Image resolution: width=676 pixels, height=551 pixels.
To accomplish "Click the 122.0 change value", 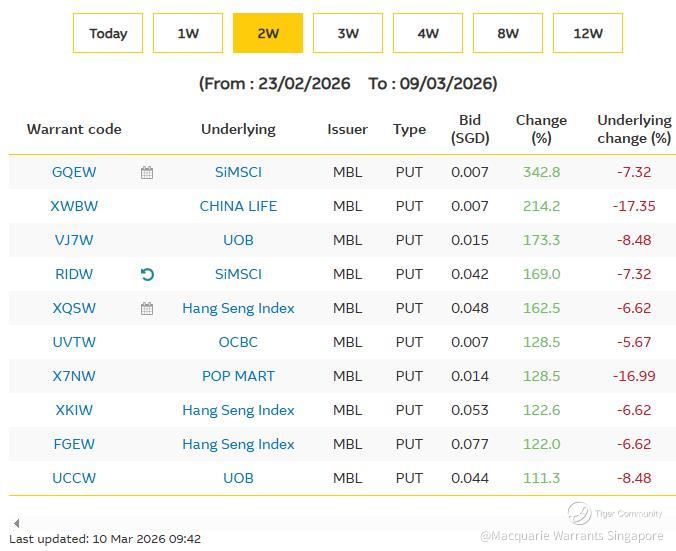I will coord(541,444).
